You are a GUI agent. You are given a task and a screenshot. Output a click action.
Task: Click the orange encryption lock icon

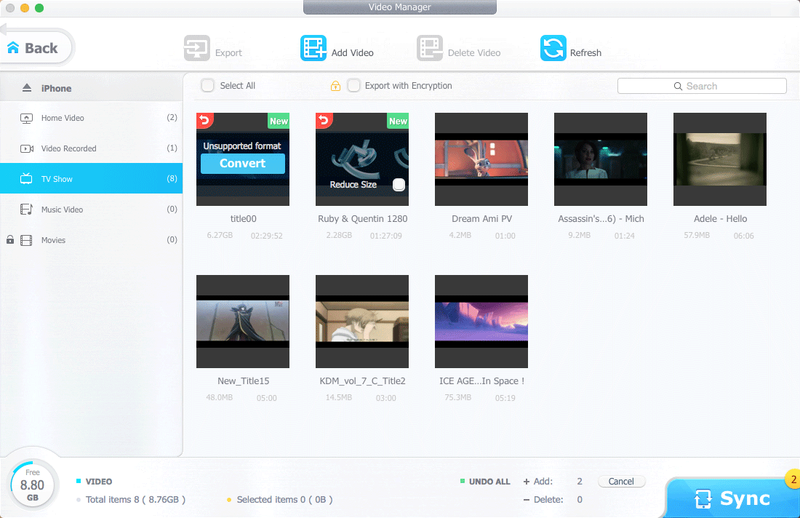point(335,86)
